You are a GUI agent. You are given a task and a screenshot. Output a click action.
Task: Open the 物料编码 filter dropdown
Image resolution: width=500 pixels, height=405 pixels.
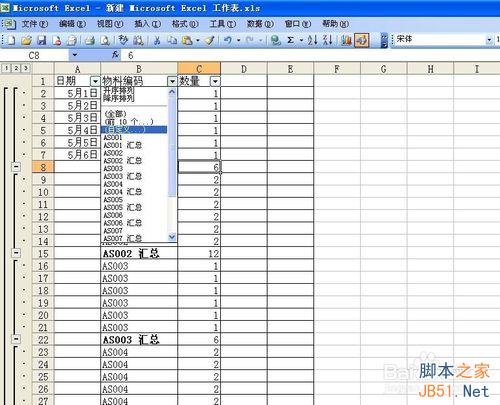(172, 81)
